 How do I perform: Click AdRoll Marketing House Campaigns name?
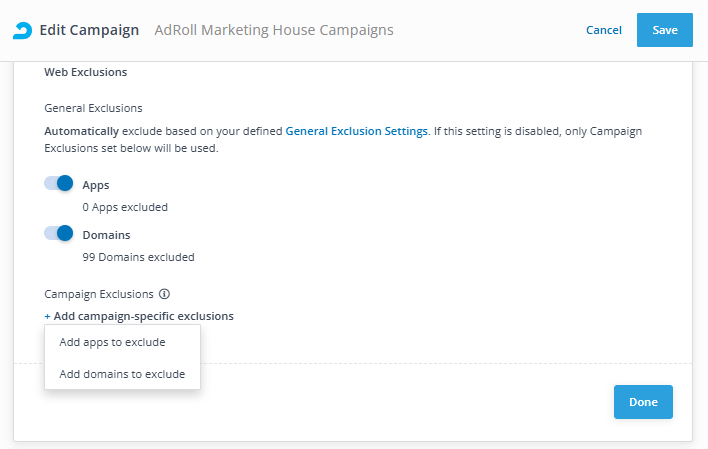pyautogui.click(x=274, y=30)
